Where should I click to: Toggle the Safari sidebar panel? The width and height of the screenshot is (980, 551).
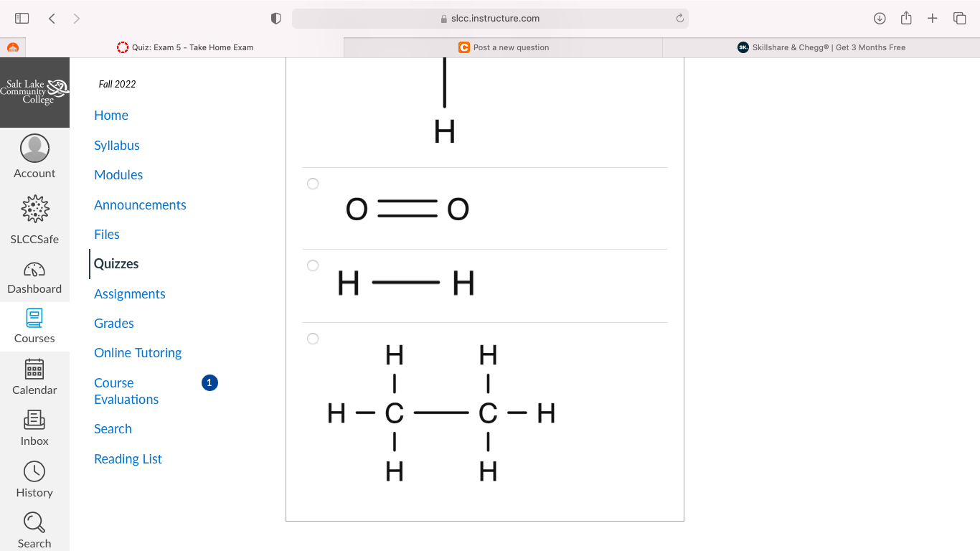pos(22,18)
